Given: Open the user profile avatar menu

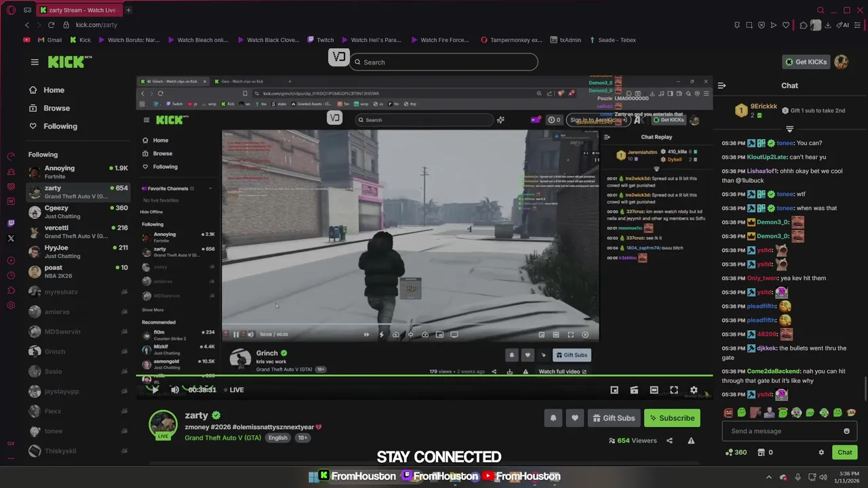Looking at the screenshot, I should (x=842, y=62).
